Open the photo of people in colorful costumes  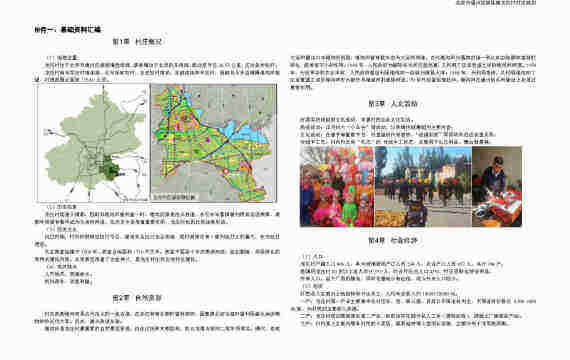point(337,187)
